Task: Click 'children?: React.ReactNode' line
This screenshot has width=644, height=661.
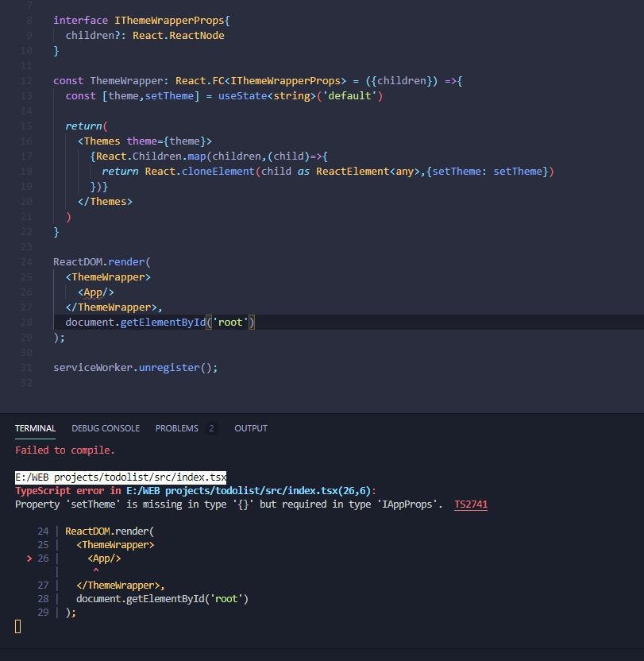Action: (145, 36)
